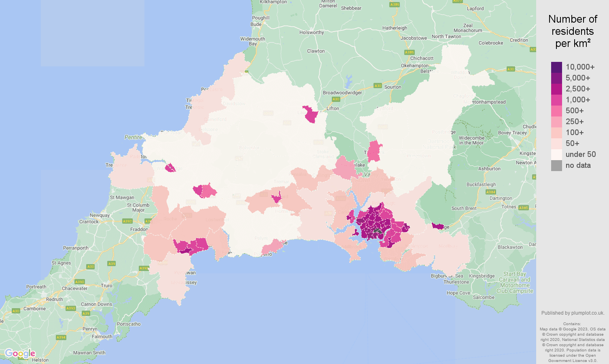The height and width of the screenshot is (364, 609).
Task: Click the 1,000+ legend color swatch
Action: [x=556, y=100]
